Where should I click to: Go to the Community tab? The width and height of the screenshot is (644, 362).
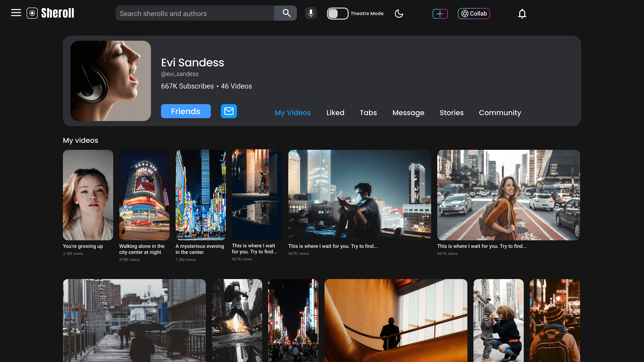[500, 113]
